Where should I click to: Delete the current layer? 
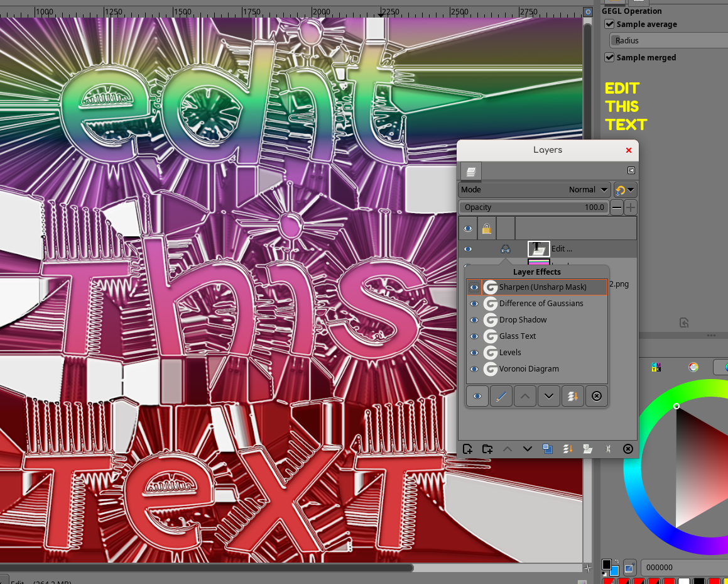[x=627, y=449]
